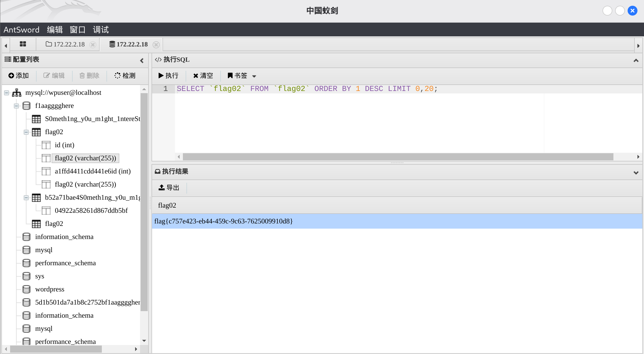The image size is (644, 354).
Task: Select the wordpress database
Action: coord(50,289)
